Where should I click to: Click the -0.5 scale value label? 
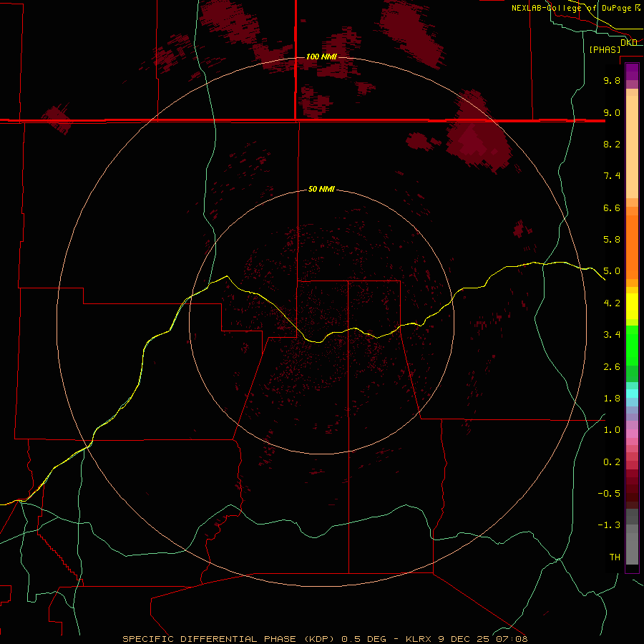(x=609, y=494)
